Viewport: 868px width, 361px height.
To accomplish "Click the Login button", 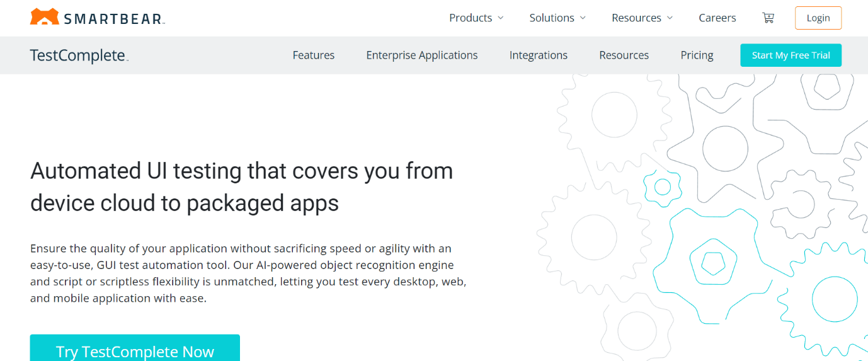I will (818, 18).
